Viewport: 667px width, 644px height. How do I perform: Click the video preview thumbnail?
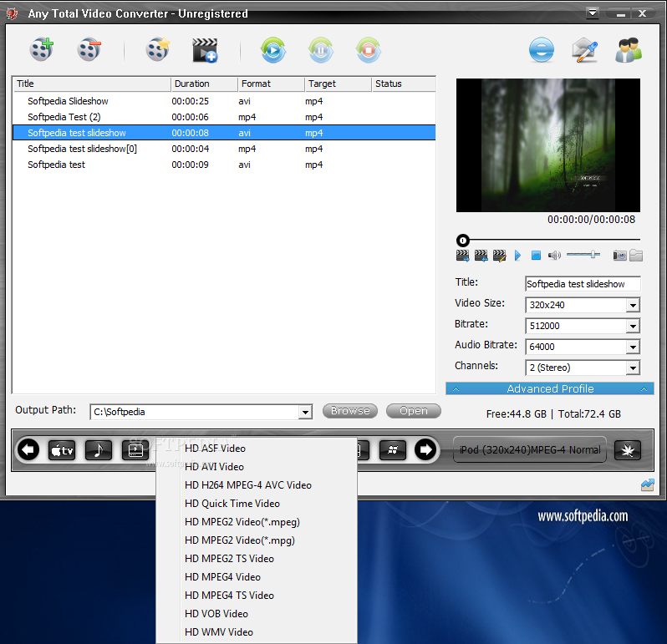[548, 145]
